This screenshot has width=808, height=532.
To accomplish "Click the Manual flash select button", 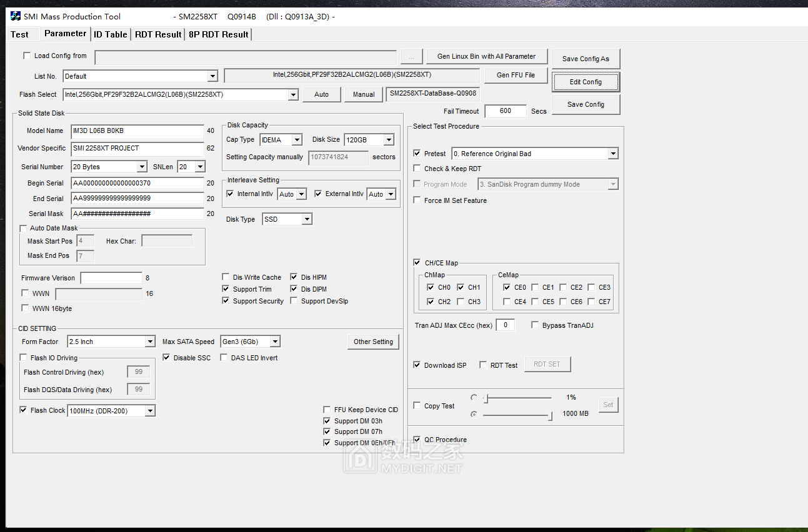I will [364, 94].
